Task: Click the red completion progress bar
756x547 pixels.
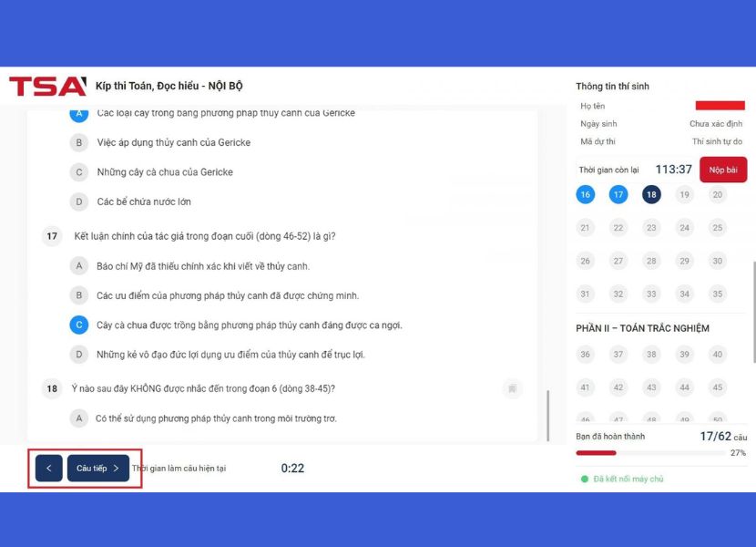Action: (597, 452)
